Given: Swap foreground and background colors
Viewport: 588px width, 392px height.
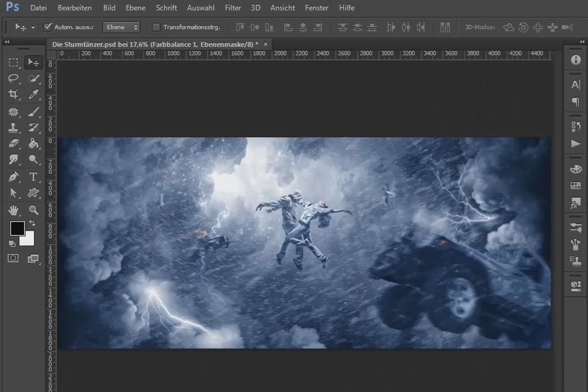Looking at the screenshot, I should [x=32, y=223].
